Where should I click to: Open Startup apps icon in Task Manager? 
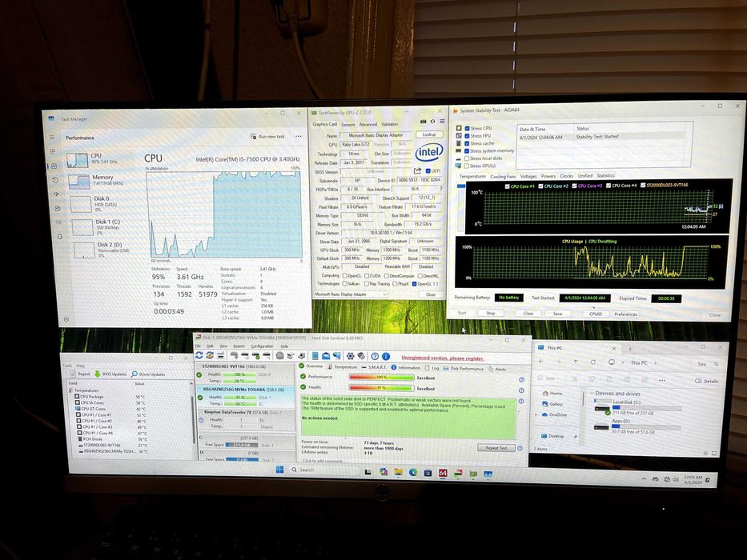click(56, 194)
